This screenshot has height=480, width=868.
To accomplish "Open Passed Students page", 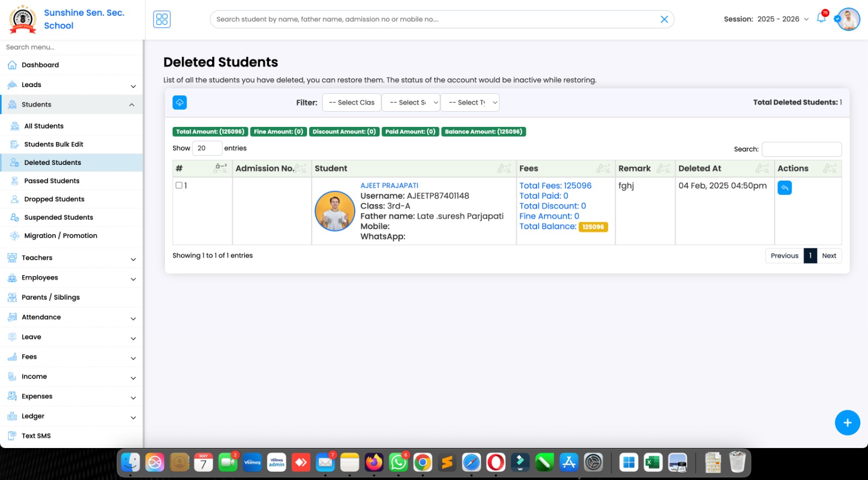I will pos(72,181).
